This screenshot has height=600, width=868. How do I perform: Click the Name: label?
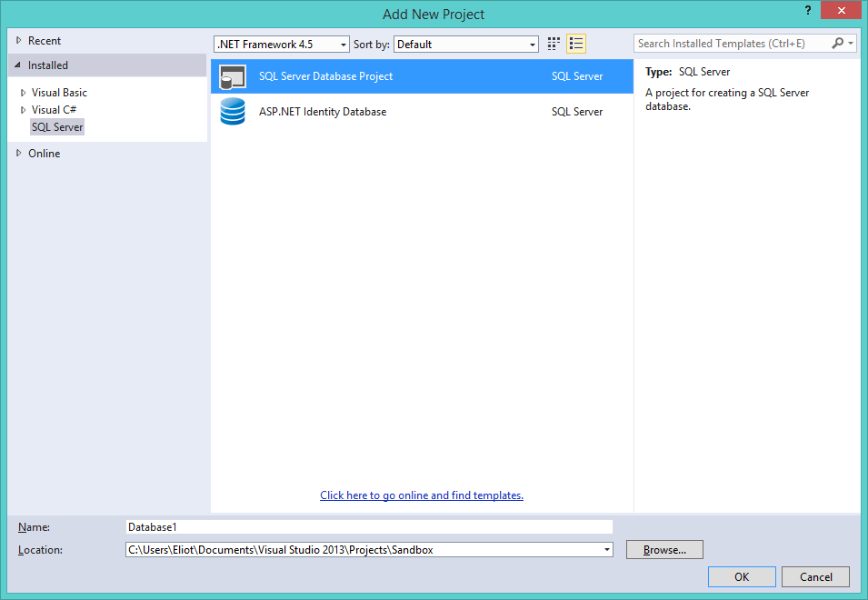point(34,527)
